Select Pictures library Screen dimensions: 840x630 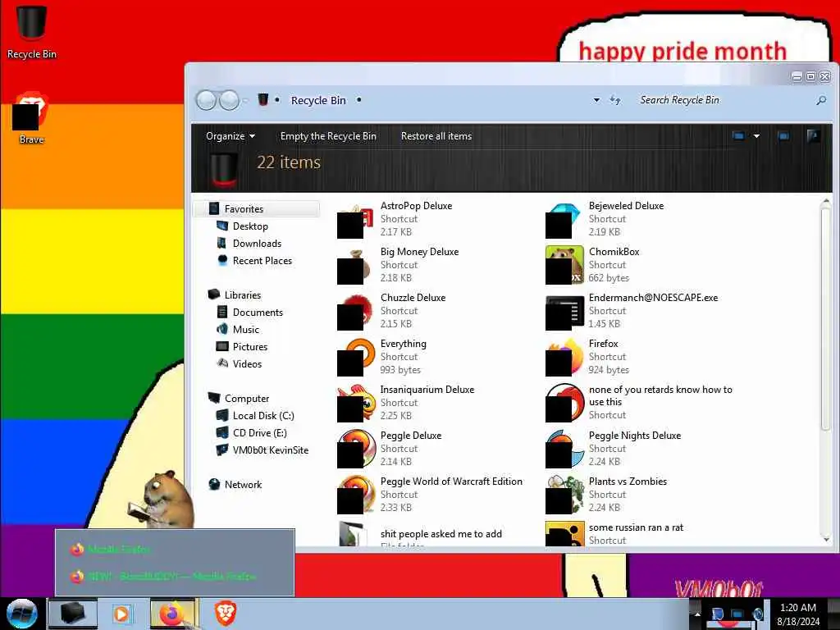(x=250, y=347)
